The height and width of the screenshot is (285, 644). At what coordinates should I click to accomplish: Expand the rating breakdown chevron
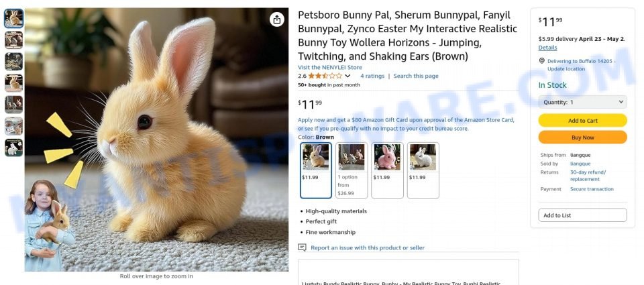coord(347,76)
